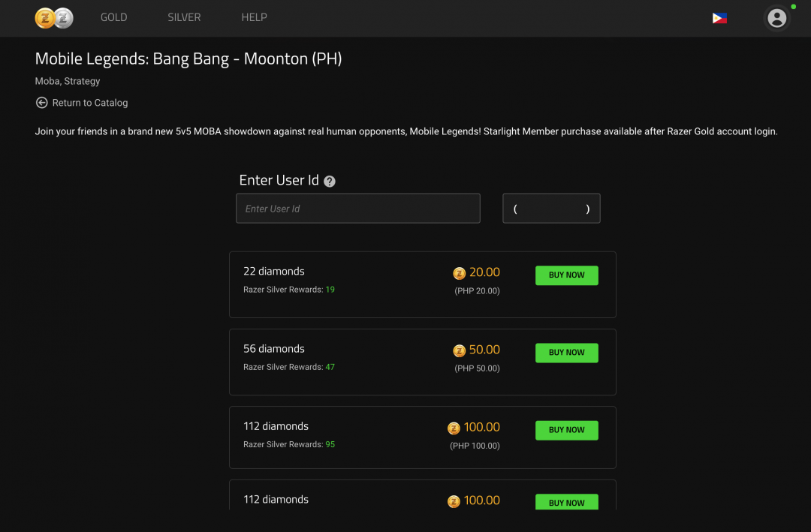
Task: Buy the 56 diamonds package
Action: [566, 353]
